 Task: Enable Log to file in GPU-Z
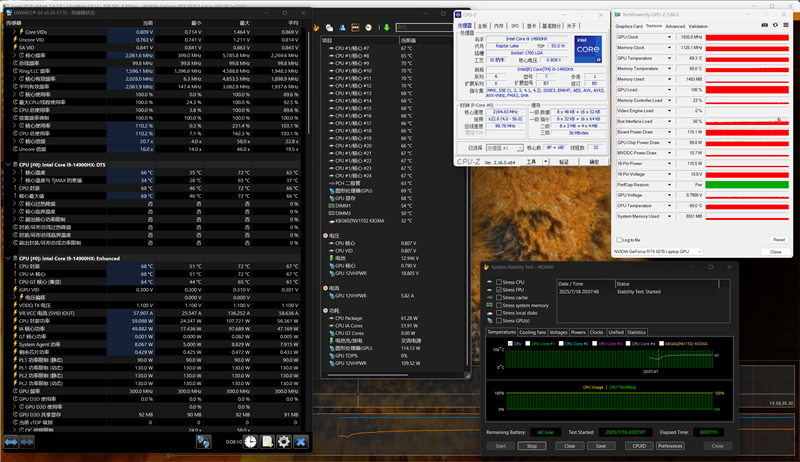(x=620, y=240)
